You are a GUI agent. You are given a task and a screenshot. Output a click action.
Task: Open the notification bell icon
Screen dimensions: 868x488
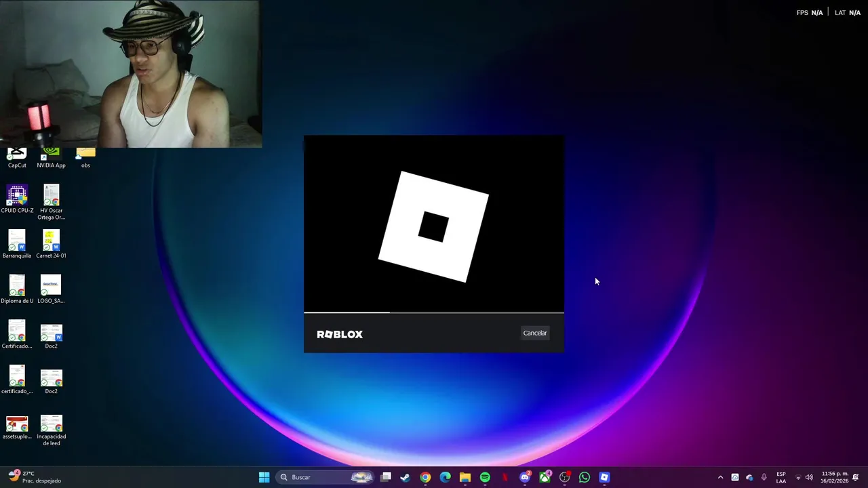click(x=856, y=477)
